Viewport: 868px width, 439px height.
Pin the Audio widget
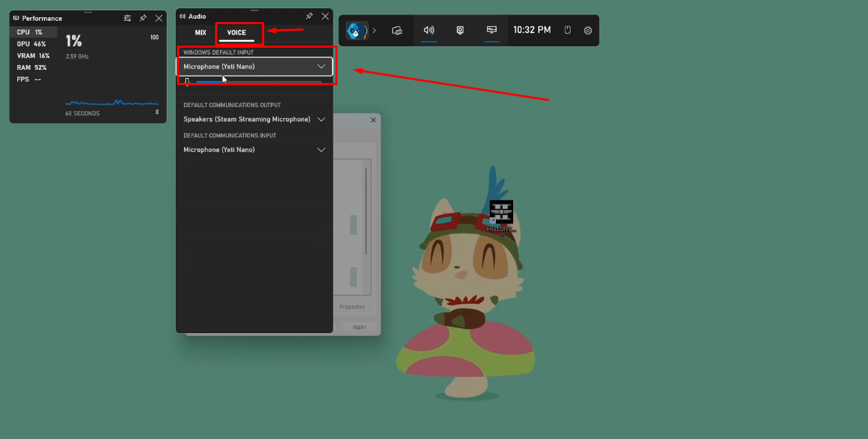pos(309,16)
